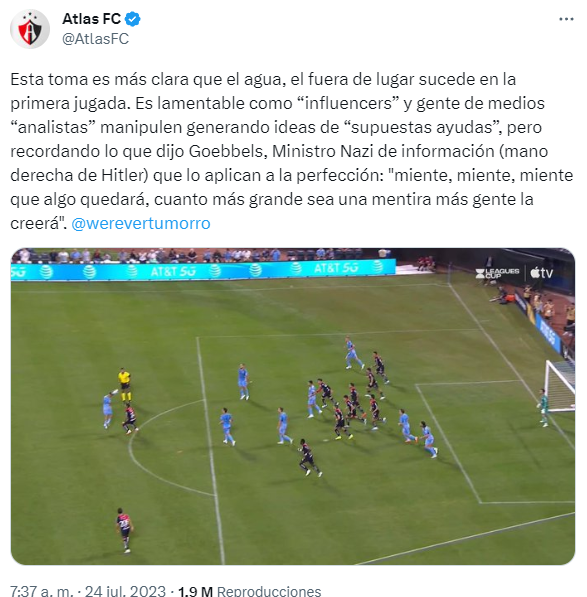This screenshot has height=597, width=587.
Task: Open the Atlas FC profile avatar
Action: click(30, 29)
